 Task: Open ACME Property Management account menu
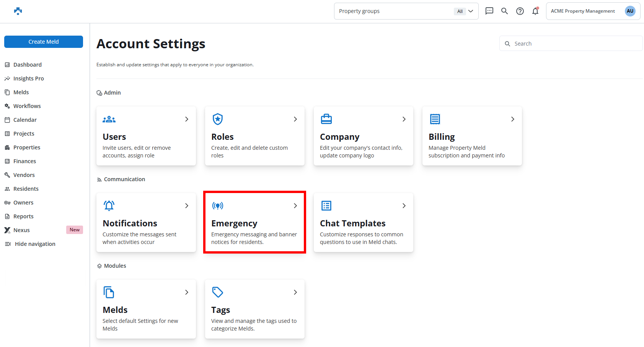pos(583,11)
